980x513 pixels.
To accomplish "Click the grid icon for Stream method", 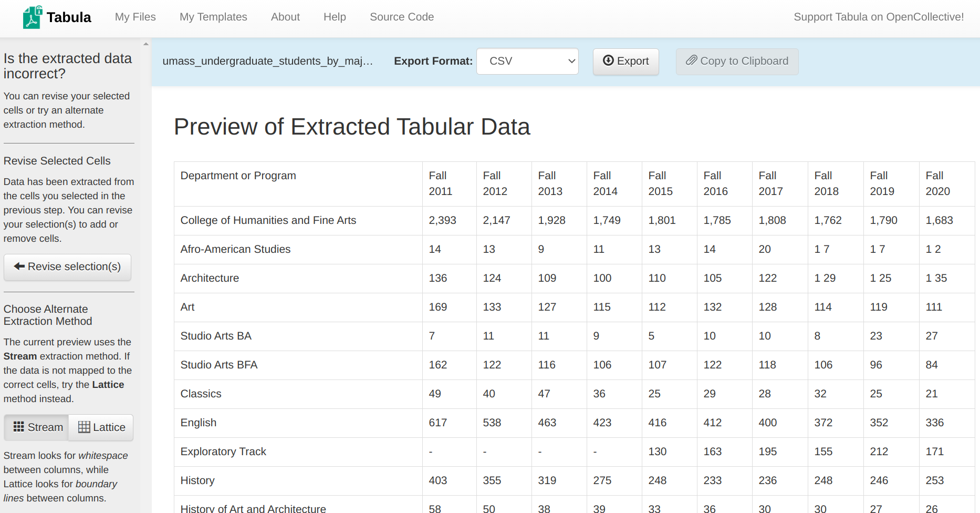I will pos(19,427).
